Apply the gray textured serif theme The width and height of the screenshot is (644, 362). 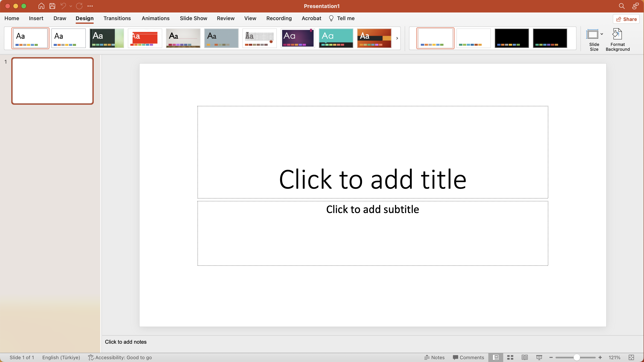click(259, 38)
